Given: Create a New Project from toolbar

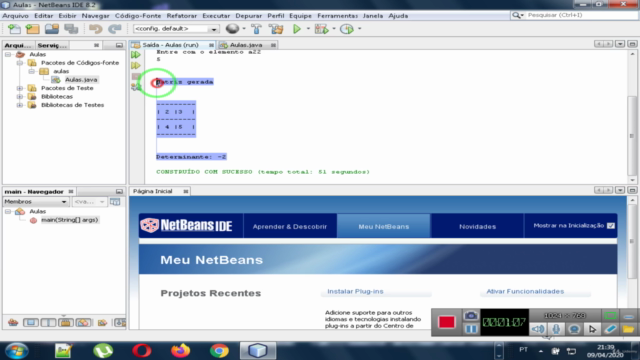Looking at the screenshot, I should click(33, 29).
